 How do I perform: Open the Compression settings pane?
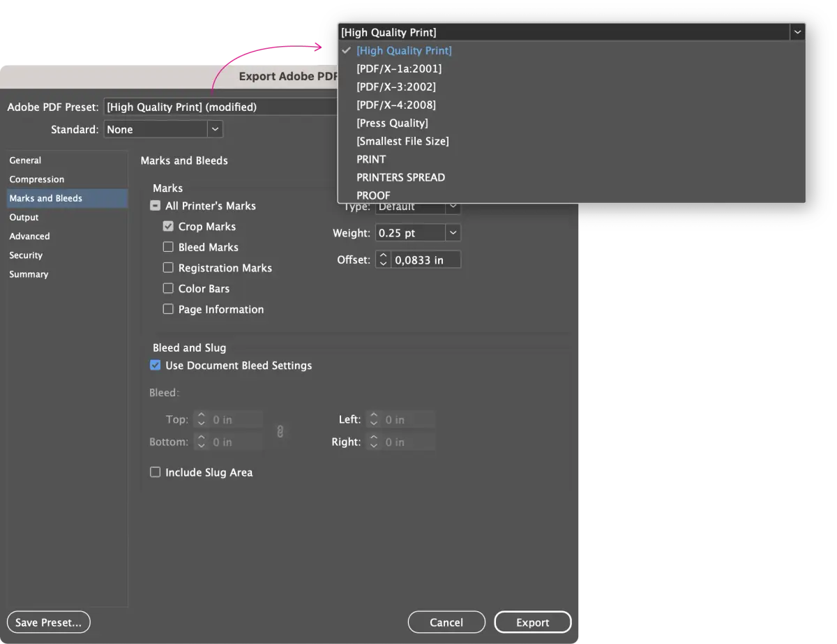tap(67, 179)
